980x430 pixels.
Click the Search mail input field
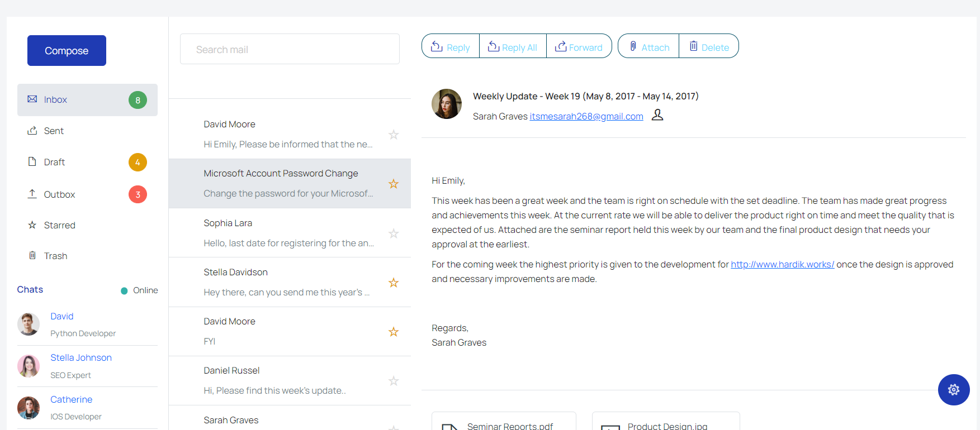pos(290,49)
